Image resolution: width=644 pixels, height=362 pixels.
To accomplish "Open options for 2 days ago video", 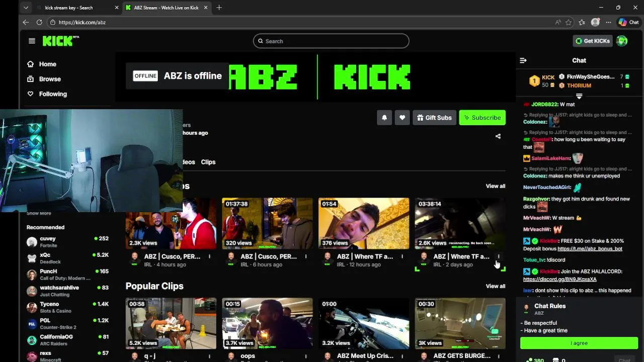I will (x=499, y=256).
